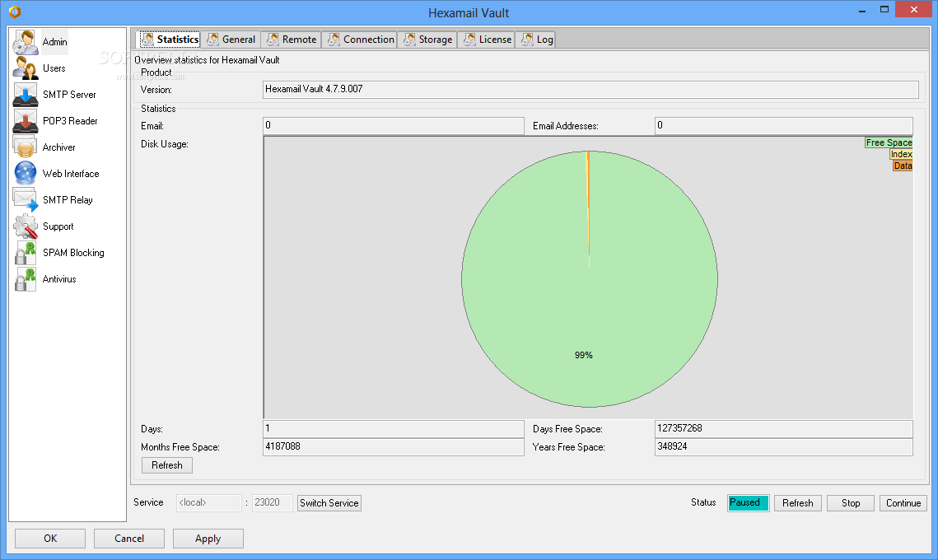This screenshot has width=938, height=560.
Task: Switch to the License tab
Action: pos(487,40)
